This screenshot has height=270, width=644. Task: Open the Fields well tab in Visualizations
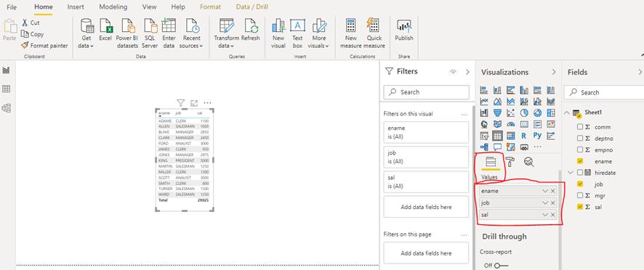click(x=491, y=162)
